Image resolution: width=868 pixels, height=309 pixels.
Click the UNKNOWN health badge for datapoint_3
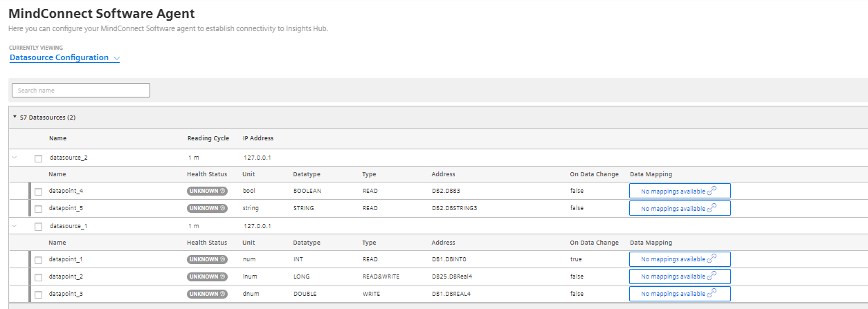(x=207, y=294)
